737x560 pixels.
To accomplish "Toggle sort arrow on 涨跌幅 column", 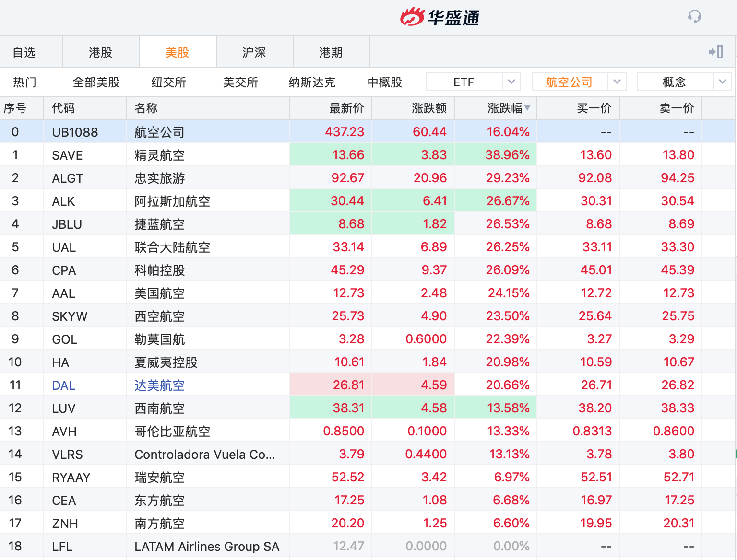I will (528, 108).
